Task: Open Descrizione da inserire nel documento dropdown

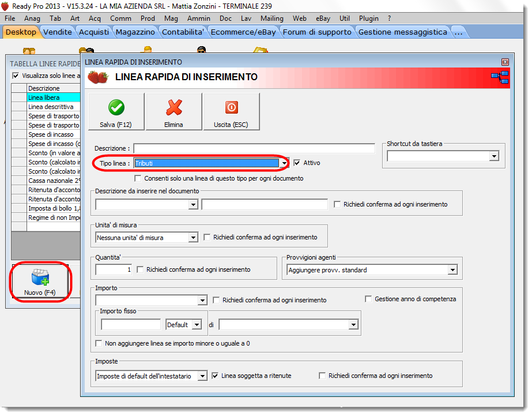Action: click(194, 204)
